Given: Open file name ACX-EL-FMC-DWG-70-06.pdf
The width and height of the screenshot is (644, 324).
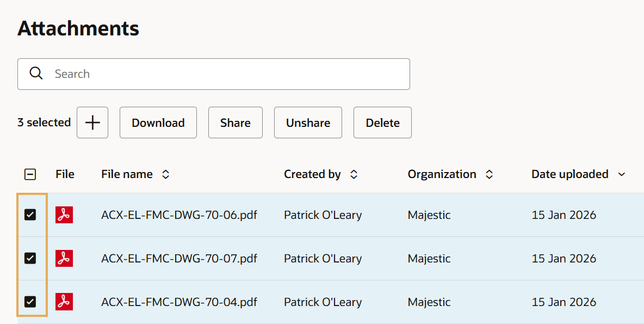Looking at the screenshot, I should pyautogui.click(x=179, y=215).
